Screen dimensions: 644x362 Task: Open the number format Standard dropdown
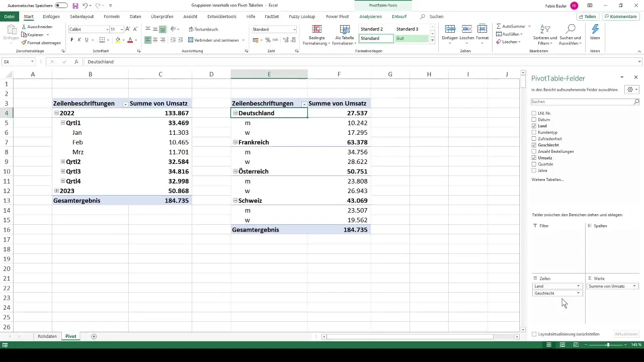pyautogui.click(x=294, y=30)
